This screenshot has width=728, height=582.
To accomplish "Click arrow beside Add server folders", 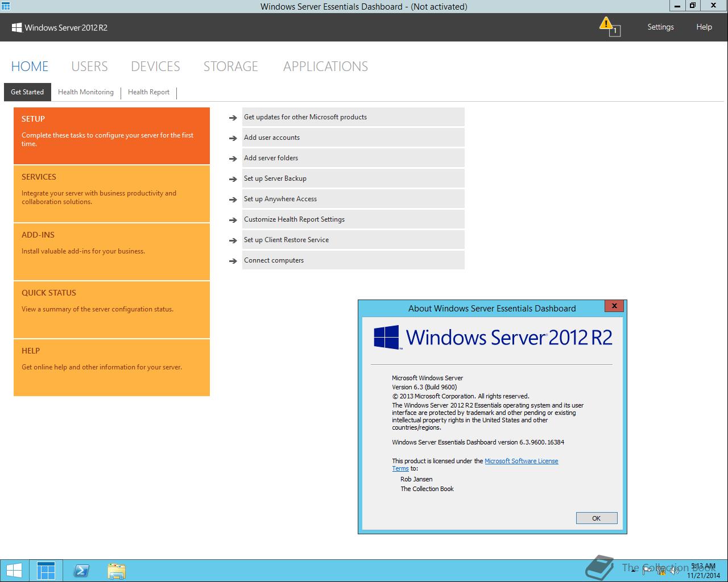I will tap(233, 159).
